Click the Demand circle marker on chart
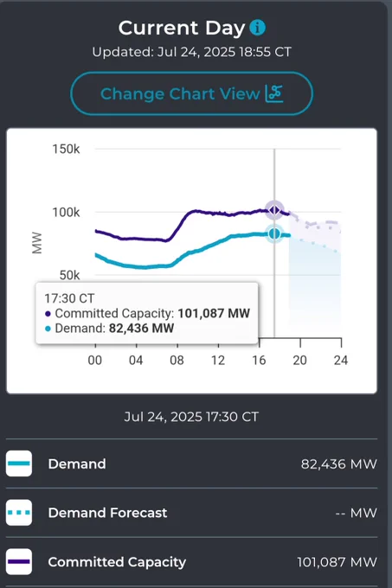The width and height of the screenshot is (392, 588). click(x=274, y=234)
